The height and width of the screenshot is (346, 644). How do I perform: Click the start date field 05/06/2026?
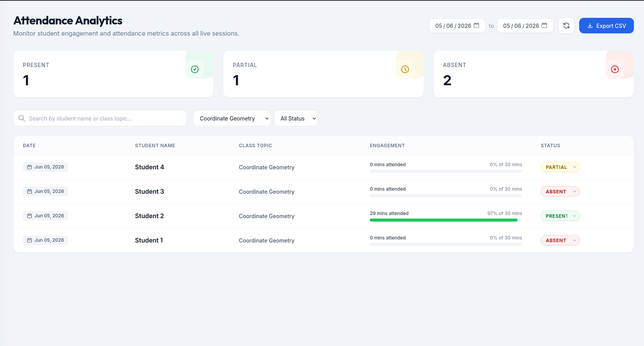[x=457, y=26]
